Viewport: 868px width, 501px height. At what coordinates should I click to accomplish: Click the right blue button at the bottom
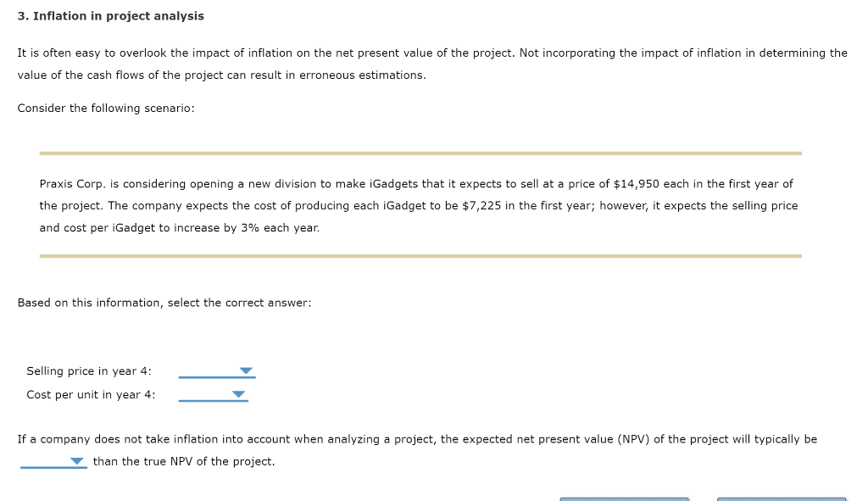click(x=781, y=498)
